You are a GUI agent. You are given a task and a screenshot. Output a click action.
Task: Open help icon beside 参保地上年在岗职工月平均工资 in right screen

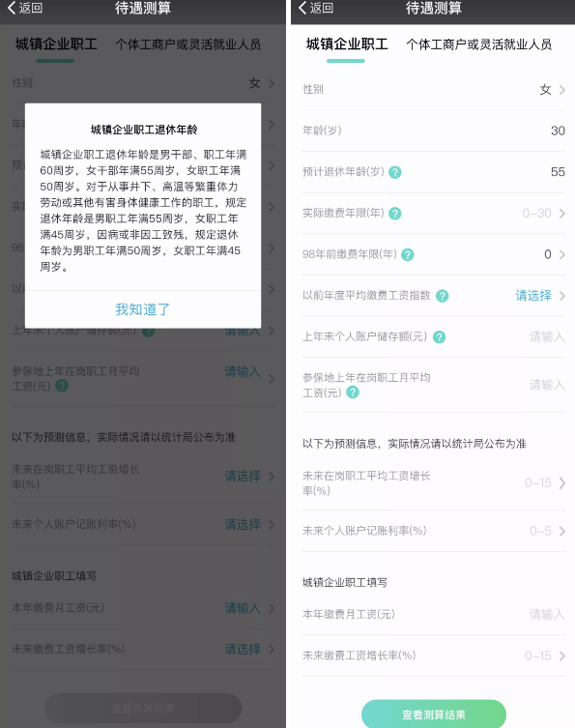coord(353,393)
